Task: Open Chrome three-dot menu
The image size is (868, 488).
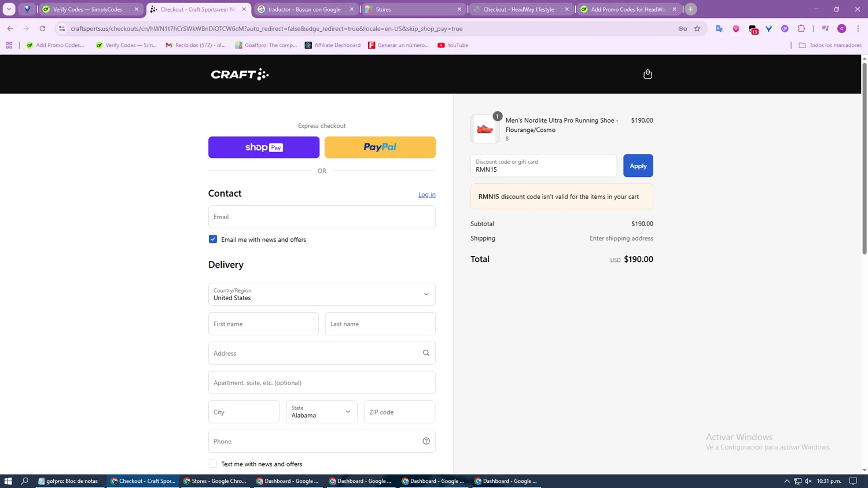Action: click(858, 28)
